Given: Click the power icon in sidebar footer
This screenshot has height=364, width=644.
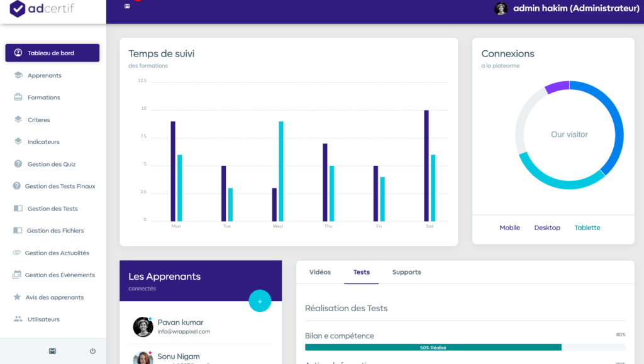Looking at the screenshot, I should (92, 351).
